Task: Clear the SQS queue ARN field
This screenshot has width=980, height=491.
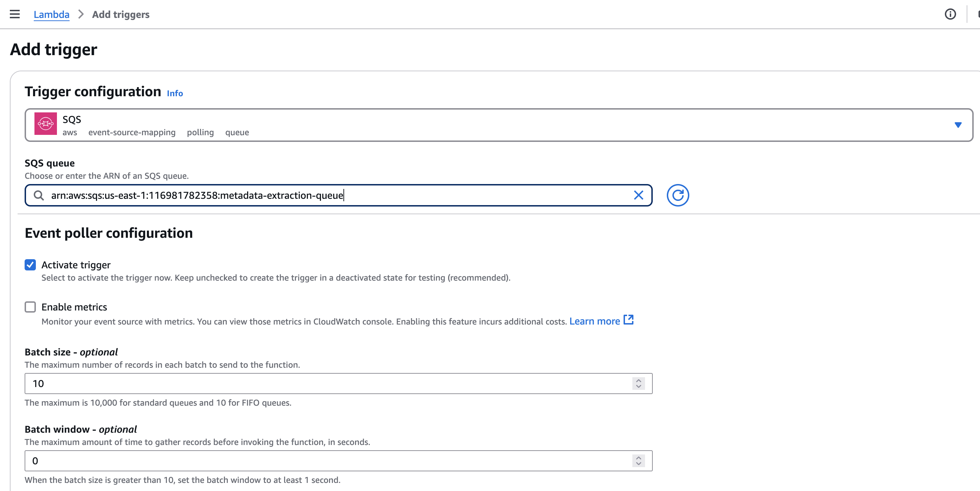Action: 638,195
